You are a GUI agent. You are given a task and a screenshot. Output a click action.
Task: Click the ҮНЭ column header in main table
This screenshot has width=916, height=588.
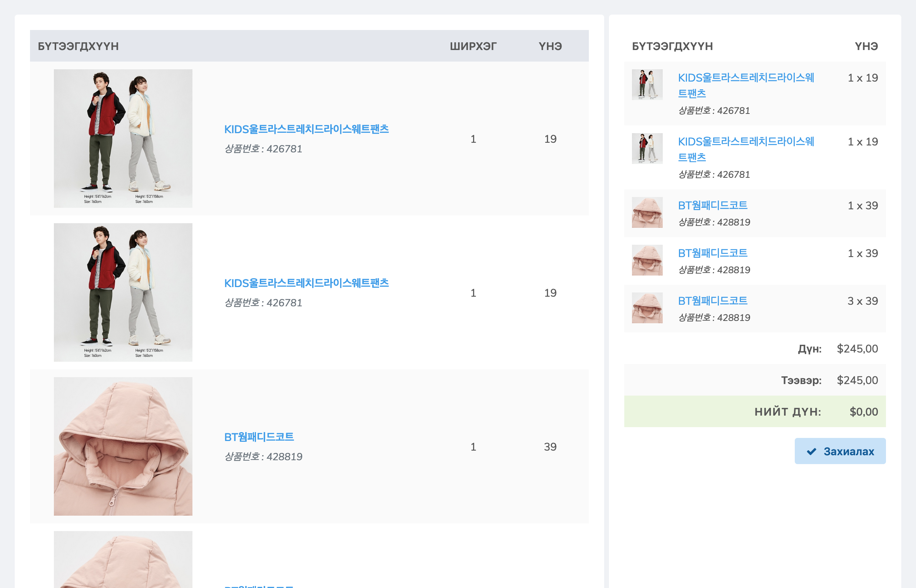tap(550, 46)
